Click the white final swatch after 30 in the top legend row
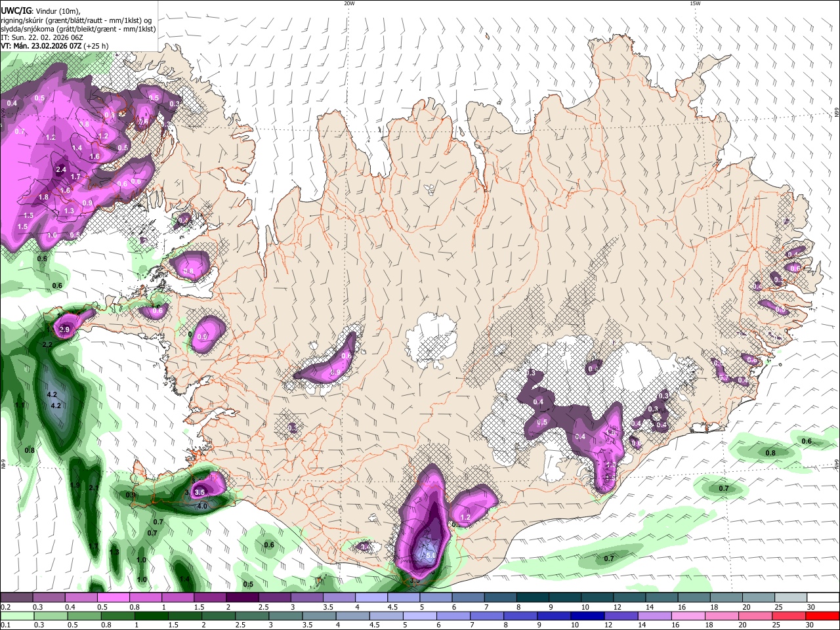This screenshot has height=630, width=840. [823, 598]
